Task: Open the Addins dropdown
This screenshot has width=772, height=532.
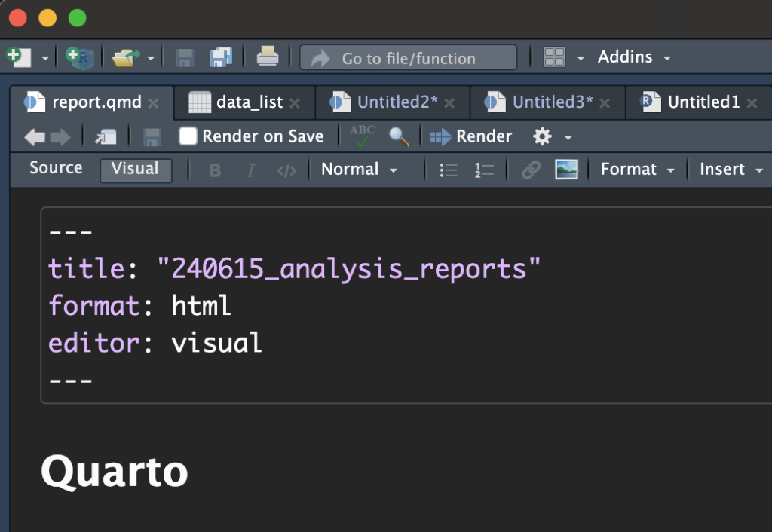Action: point(633,57)
